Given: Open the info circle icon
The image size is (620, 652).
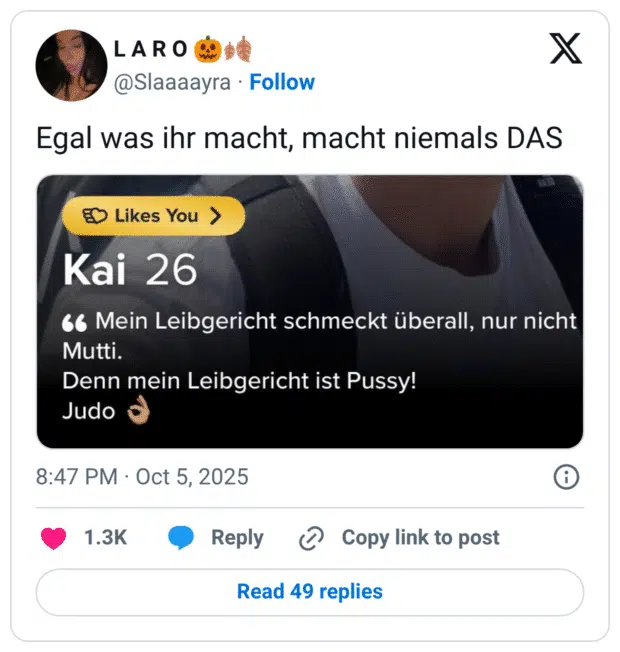Looking at the screenshot, I should click(x=566, y=477).
